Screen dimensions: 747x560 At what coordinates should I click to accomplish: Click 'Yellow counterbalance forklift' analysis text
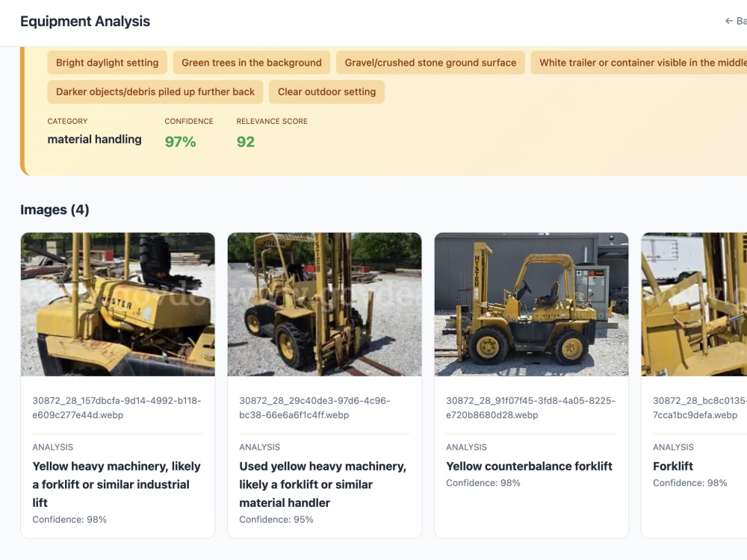click(529, 466)
